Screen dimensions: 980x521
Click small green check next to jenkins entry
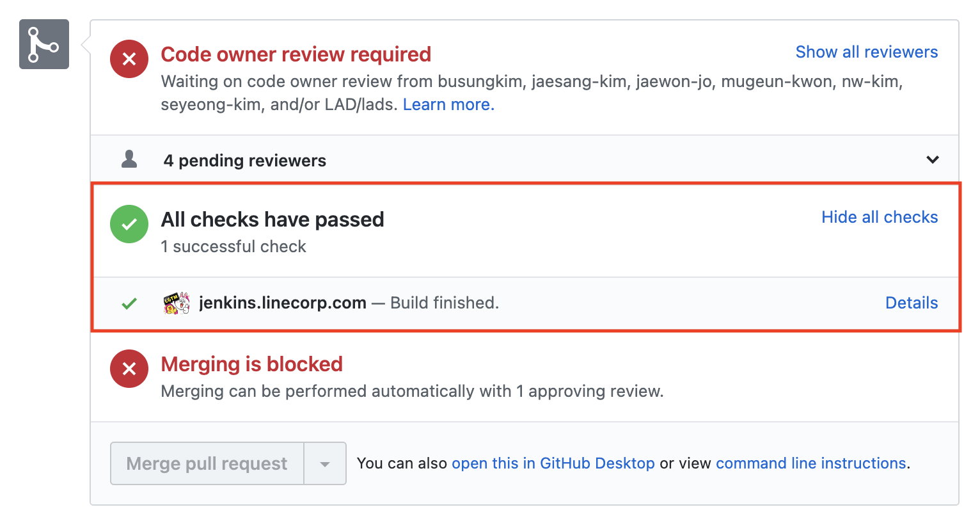coord(129,303)
